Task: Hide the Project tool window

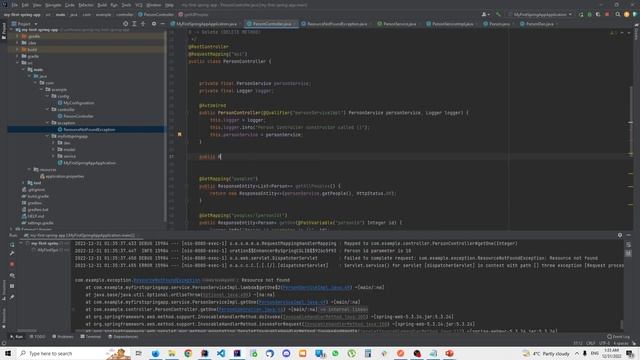Action: (162, 24)
